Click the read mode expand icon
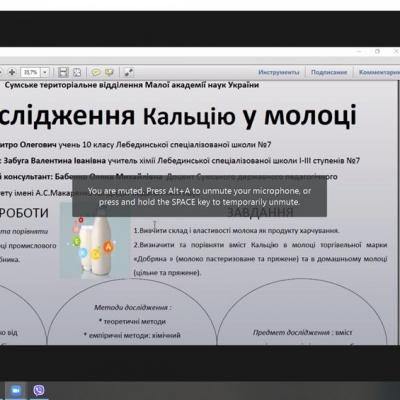Viewport: 400px width, 400px height. pyautogui.click(x=128, y=72)
